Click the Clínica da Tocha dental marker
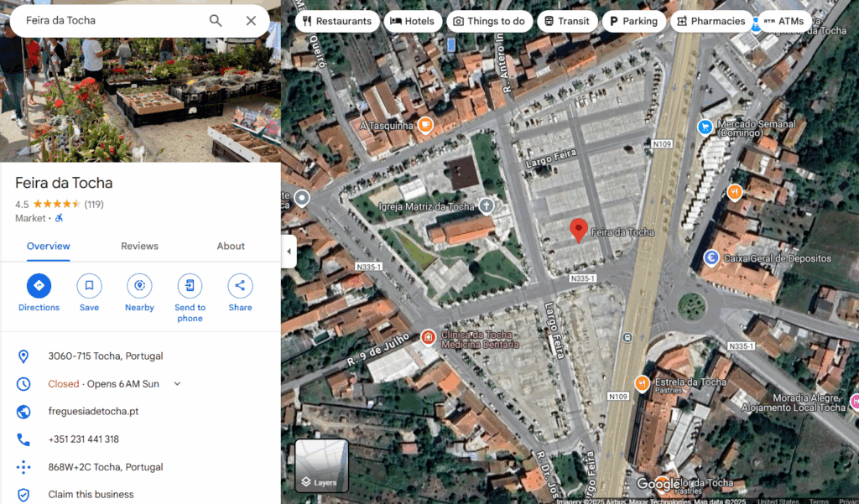This screenshot has height=504, width=859. pos(428,337)
